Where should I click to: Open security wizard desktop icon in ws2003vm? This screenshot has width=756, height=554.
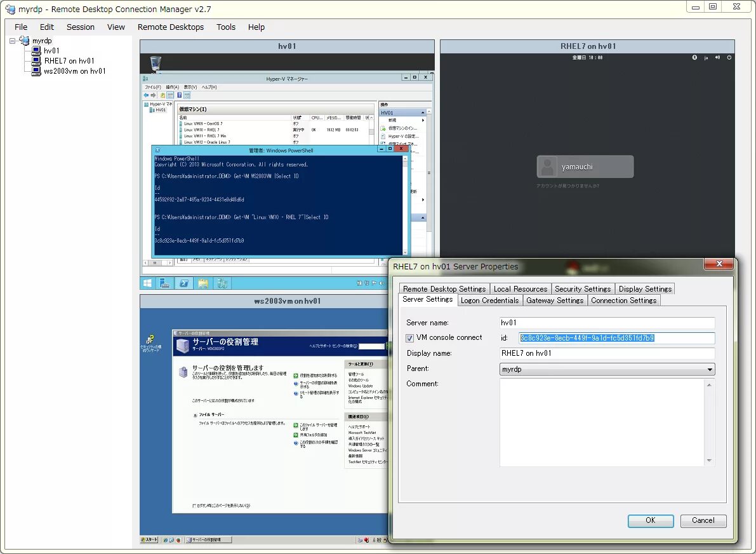(x=150, y=342)
